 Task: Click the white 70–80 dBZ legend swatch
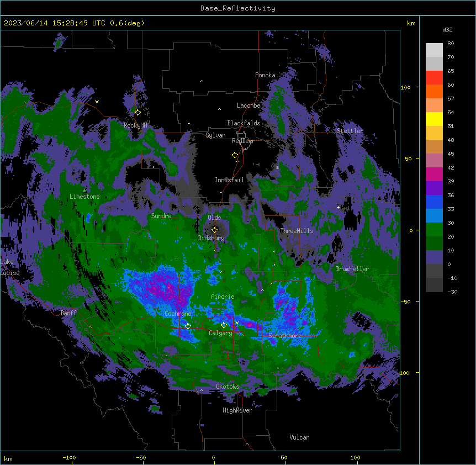434,50
